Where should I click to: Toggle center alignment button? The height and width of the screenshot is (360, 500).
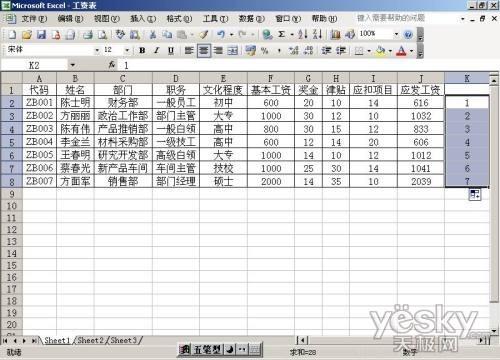[x=204, y=51]
